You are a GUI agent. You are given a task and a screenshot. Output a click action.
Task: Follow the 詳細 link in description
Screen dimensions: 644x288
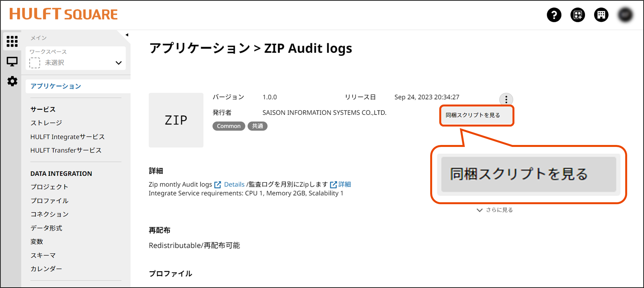(345, 184)
